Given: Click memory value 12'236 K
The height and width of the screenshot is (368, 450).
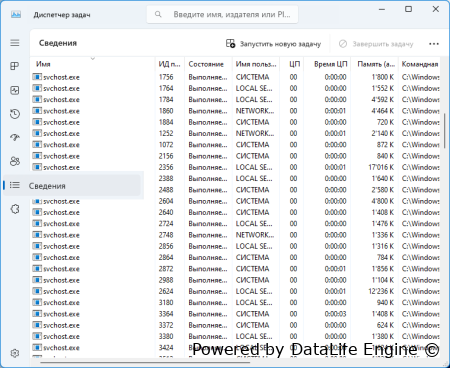Looking at the screenshot, I should point(381,291).
